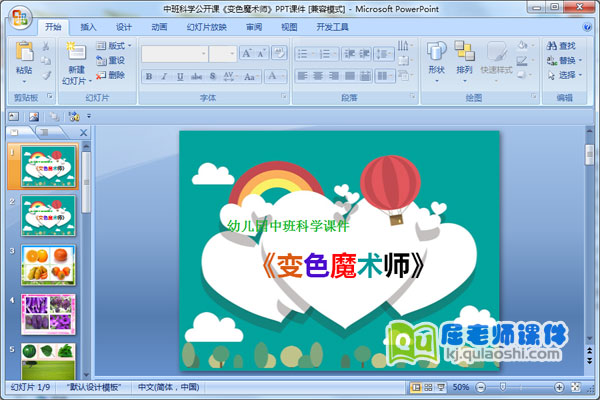Screen dimensions: 600x400
Task: Open the Columns dropdown in paragraph group
Action: [385, 76]
